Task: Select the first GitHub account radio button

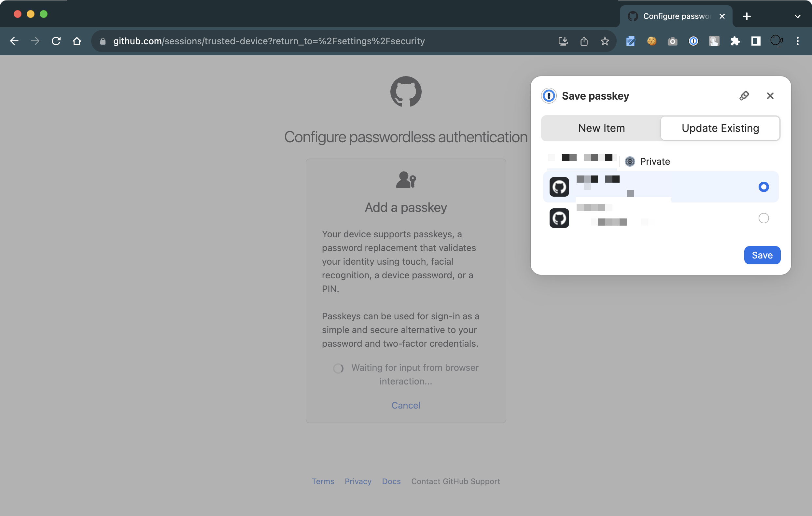Action: pyautogui.click(x=763, y=187)
